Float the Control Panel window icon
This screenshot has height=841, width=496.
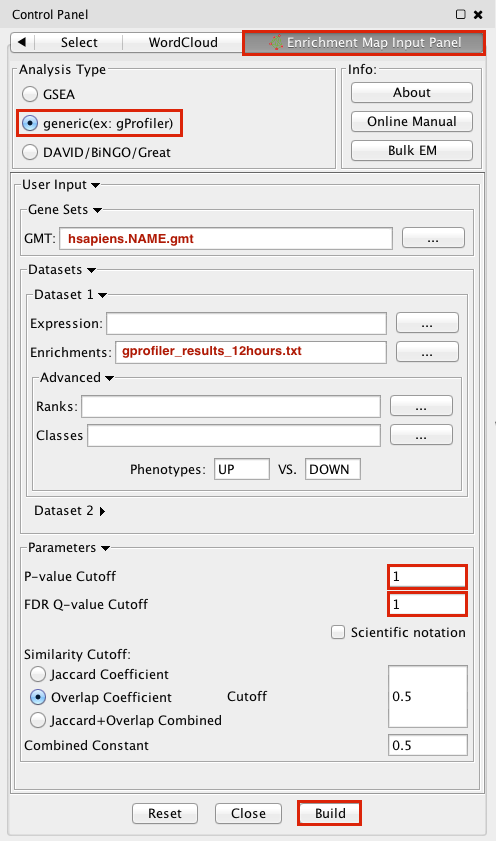pos(461,14)
